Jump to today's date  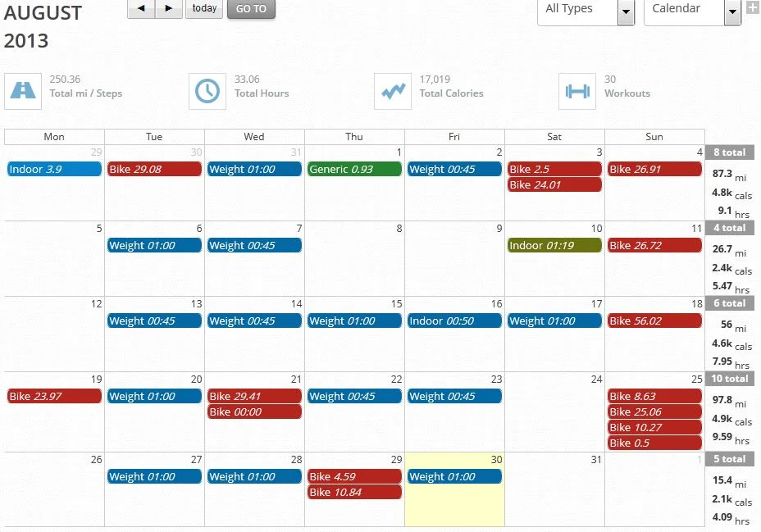[x=204, y=8]
